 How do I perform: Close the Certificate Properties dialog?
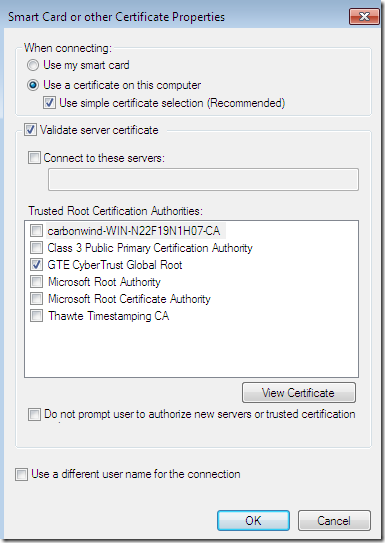click(364, 17)
